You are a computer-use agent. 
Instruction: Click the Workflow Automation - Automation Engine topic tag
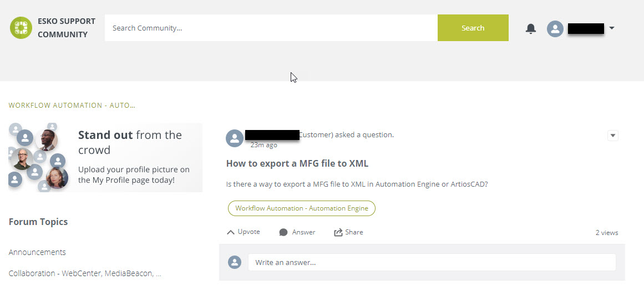(301, 208)
